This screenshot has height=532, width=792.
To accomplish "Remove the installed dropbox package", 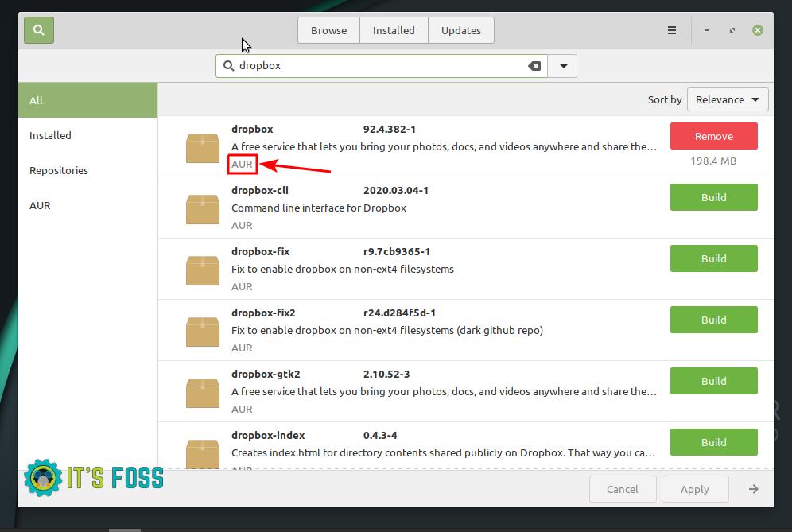I will [713, 136].
